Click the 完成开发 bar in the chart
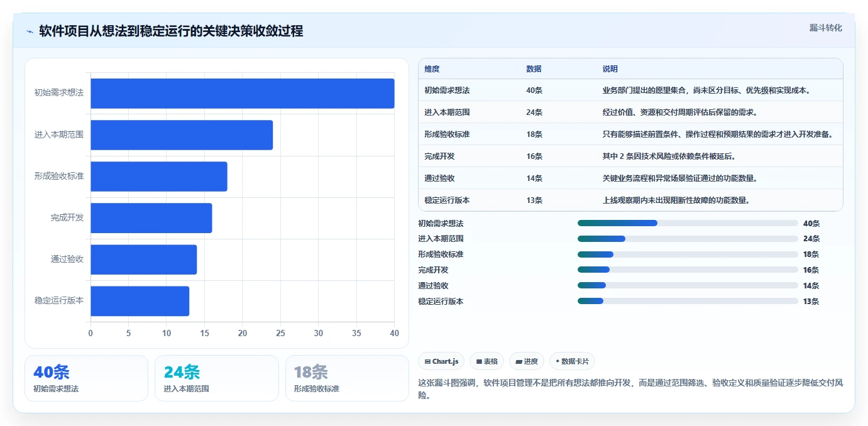Image resolution: width=868 pixels, height=426 pixels. tap(151, 218)
